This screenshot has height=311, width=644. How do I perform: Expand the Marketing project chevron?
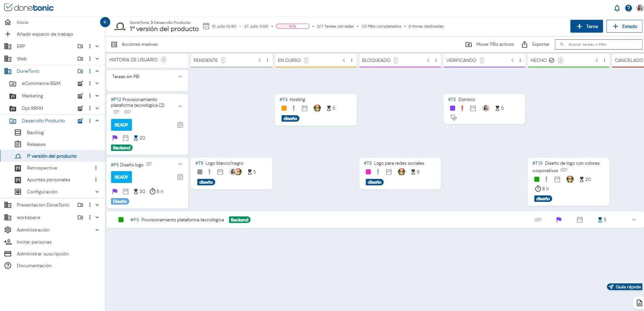97,96
